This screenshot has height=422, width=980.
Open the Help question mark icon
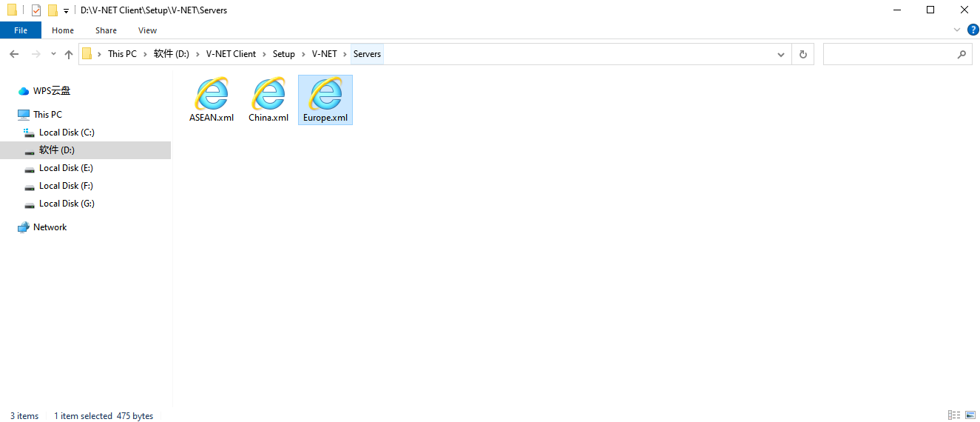(x=973, y=30)
